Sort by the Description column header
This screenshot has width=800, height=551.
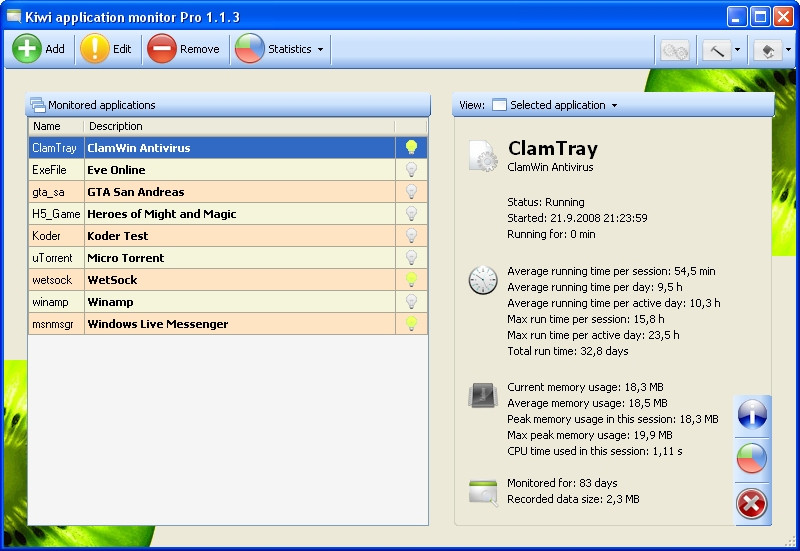coord(239,126)
